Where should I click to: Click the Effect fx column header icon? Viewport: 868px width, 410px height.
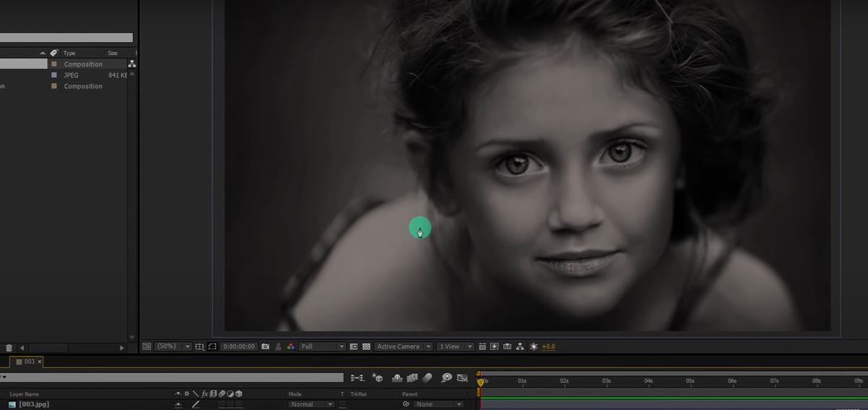[x=205, y=394]
